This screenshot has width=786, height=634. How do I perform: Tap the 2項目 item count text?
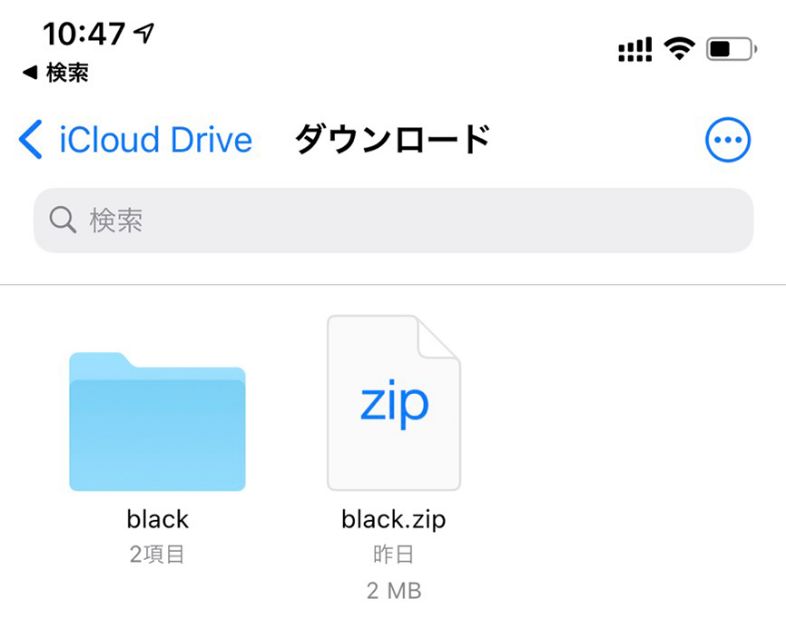click(157, 555)
